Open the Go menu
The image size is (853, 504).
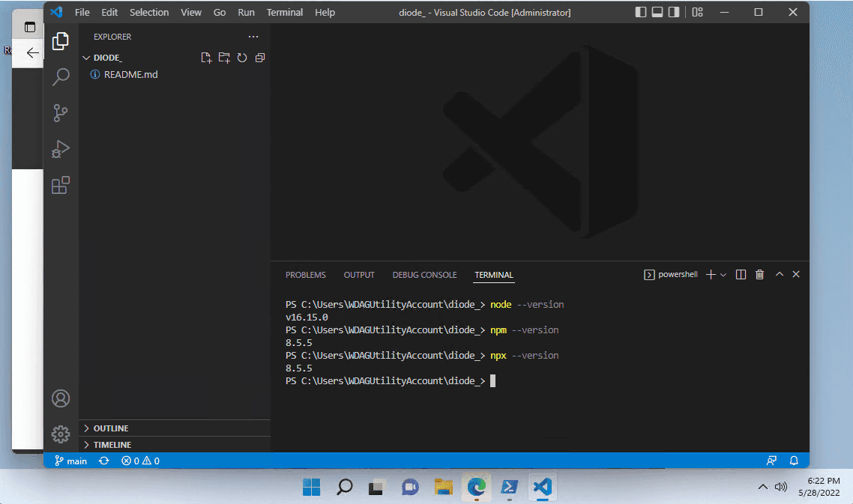(219, 13)
